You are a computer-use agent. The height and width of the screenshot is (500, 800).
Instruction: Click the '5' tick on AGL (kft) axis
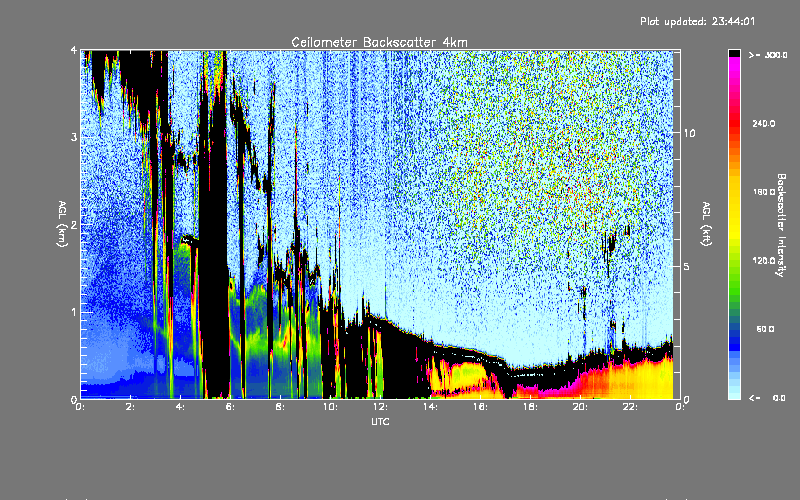(687, 266)
